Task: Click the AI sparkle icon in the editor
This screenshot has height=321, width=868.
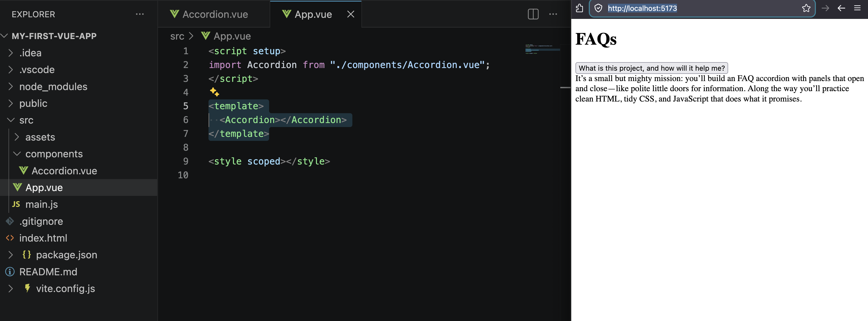Action: (214, 92)
